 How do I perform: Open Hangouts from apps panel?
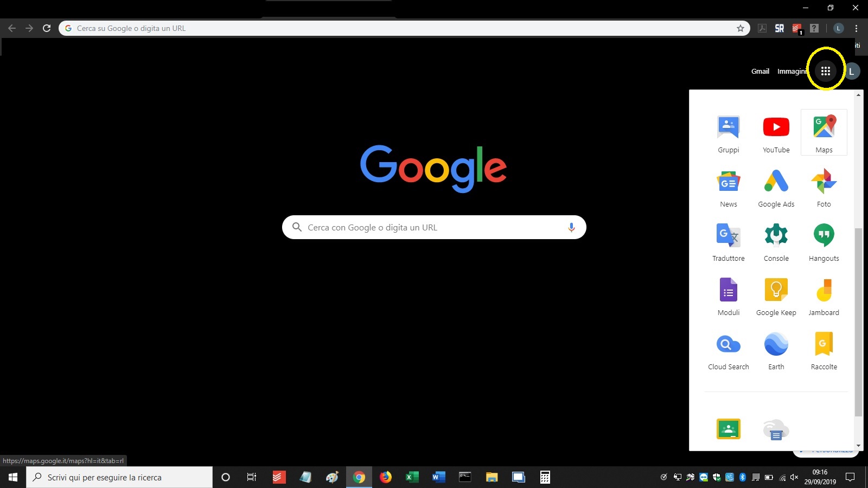tap(824, 242)
